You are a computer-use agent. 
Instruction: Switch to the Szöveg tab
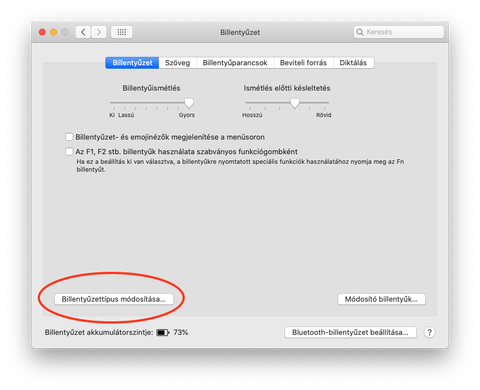(x=177, y=63)
